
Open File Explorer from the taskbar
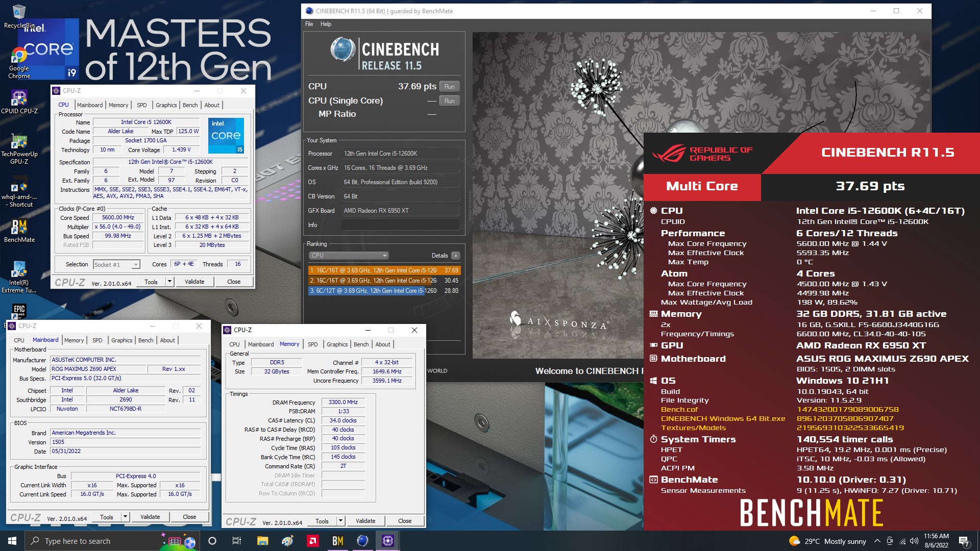click(x=262, y=541)
